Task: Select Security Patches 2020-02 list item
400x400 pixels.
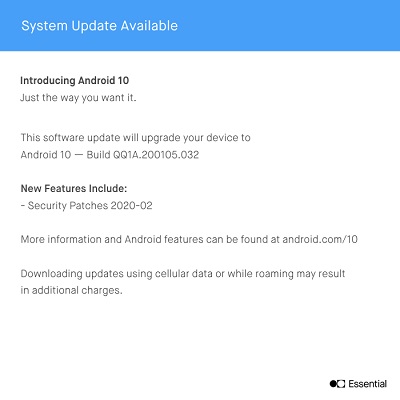Action: [87, 205]
